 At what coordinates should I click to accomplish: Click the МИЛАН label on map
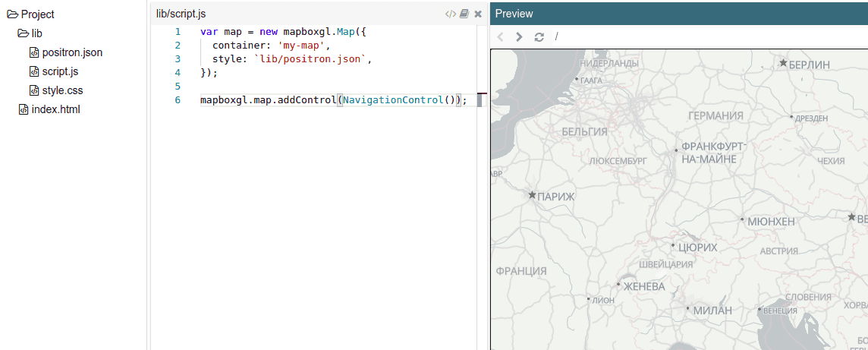pos(712,310)
